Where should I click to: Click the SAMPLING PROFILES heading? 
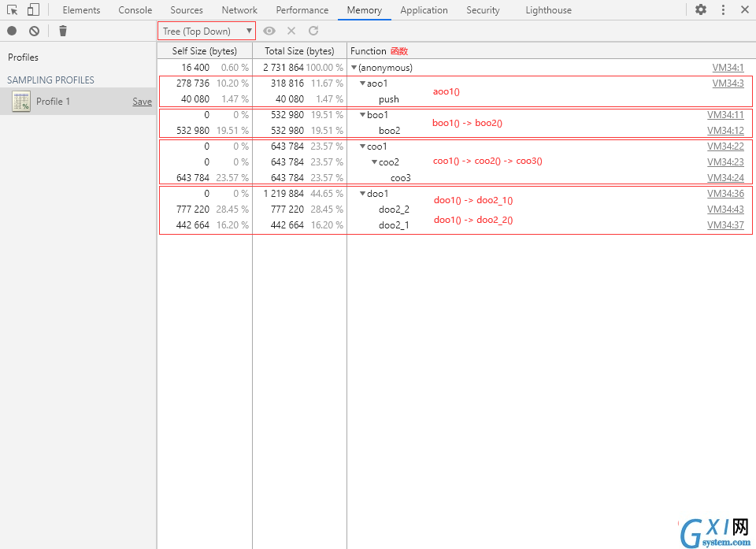pos(50,80)
